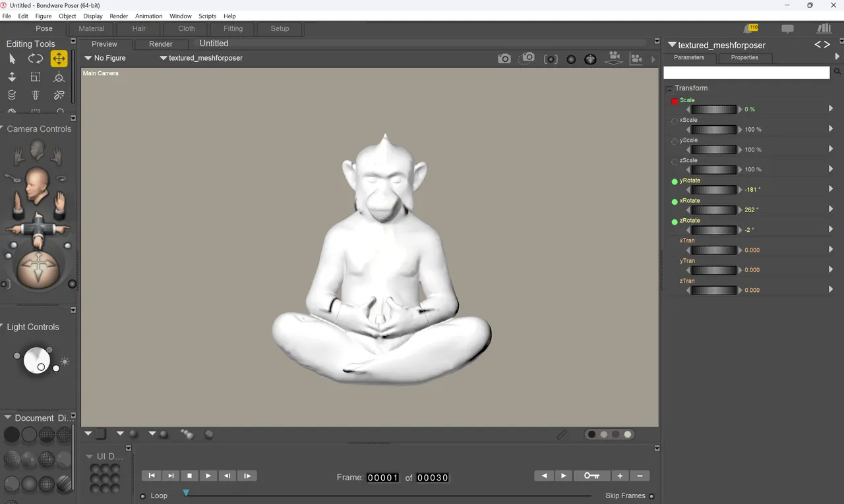Viewport: 844px width, 504px height.
Task: Click the parameter search input field
Action: 746,72
